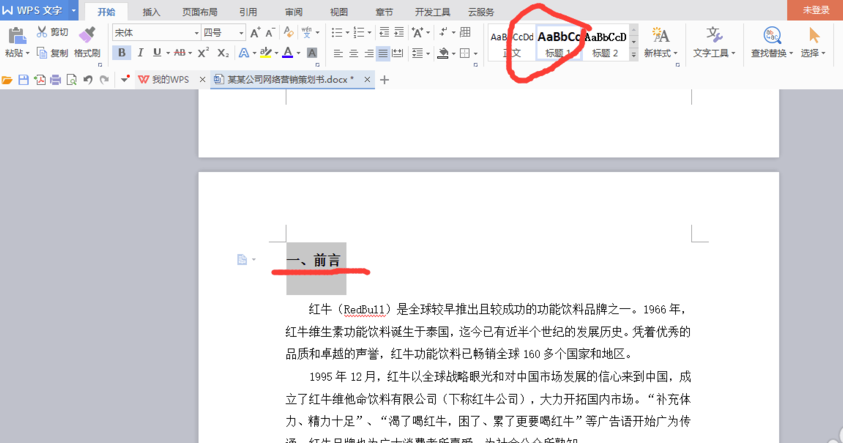Click the Superscript X² icon
843x443 pixels.
click(x=203, y=53)
